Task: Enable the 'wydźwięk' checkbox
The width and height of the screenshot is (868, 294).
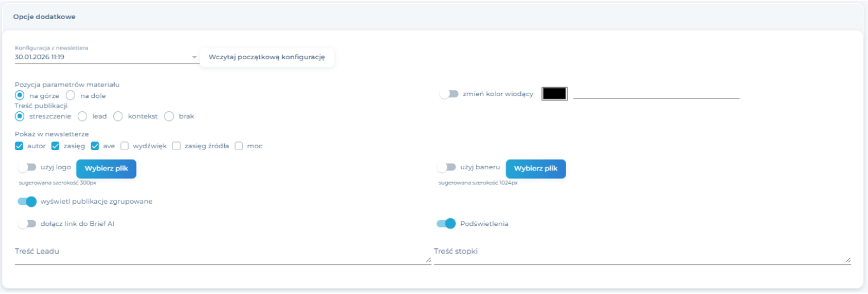Action: (125, 146)
